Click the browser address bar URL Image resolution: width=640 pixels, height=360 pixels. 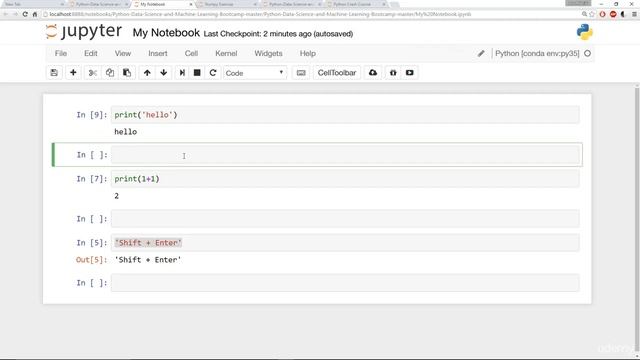pyautogui.click(x=260, y=14)
